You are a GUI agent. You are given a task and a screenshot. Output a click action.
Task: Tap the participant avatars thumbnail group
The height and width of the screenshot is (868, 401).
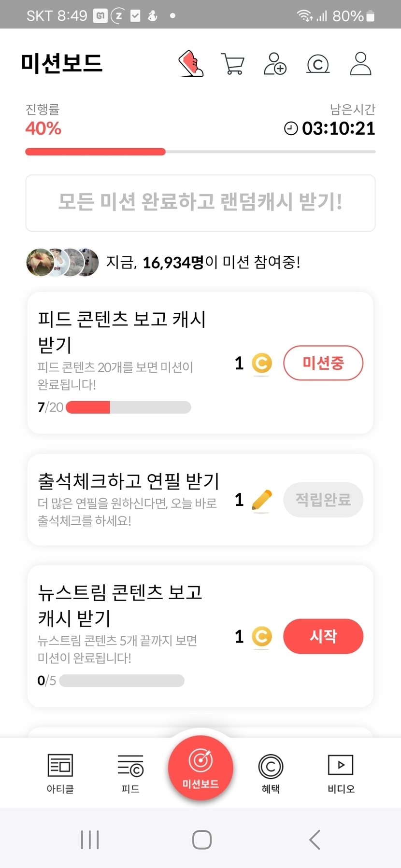pyautogui.click(x=62, y=262)
